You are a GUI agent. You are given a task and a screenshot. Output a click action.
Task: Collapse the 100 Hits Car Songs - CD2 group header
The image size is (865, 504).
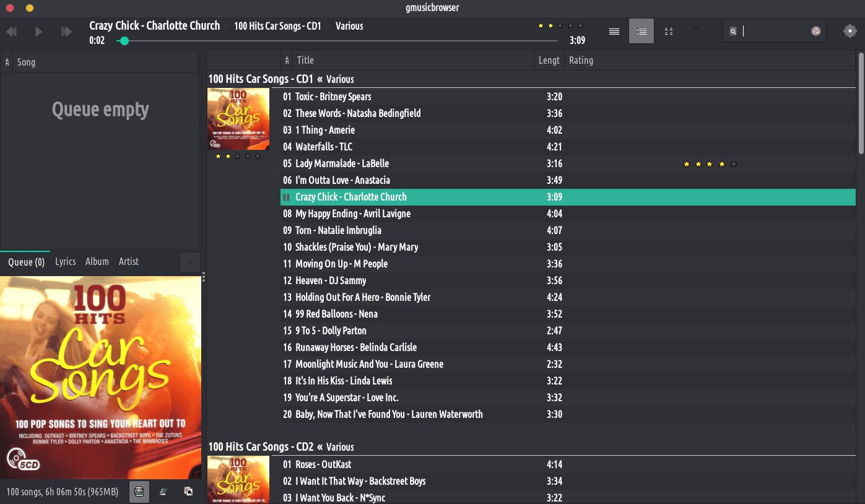(281, 447)
